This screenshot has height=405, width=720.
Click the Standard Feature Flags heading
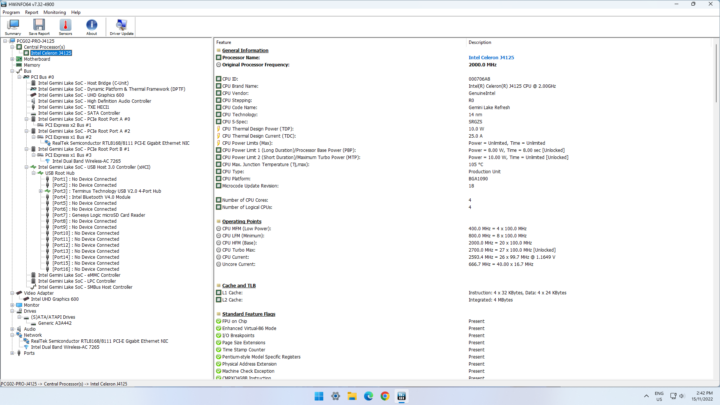point(248,314)
